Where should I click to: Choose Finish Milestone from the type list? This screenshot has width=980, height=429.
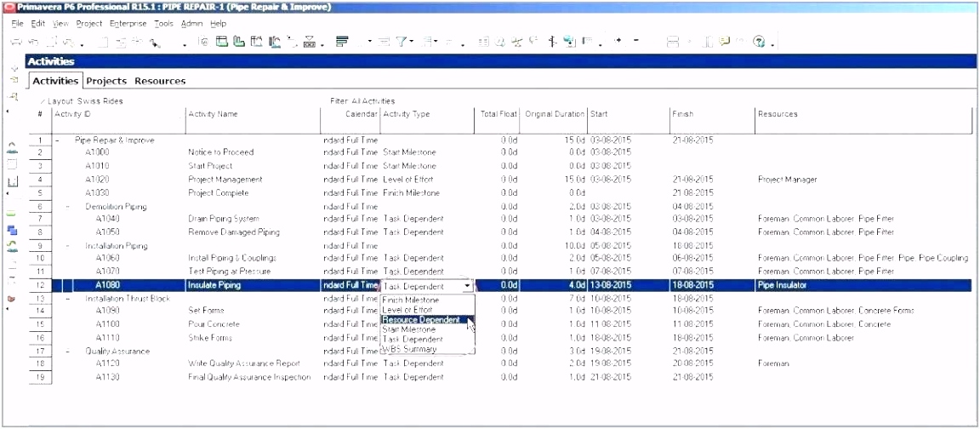(x=428, y=300)
